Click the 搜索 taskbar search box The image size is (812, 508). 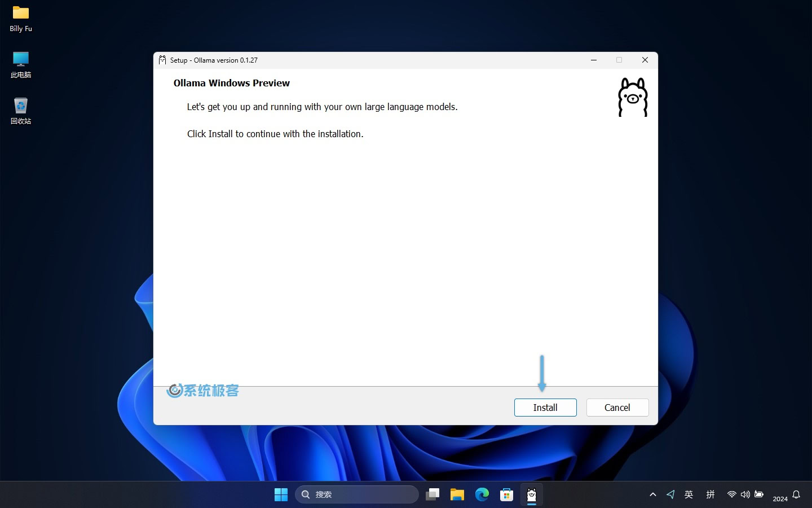(x=357, y=494)
